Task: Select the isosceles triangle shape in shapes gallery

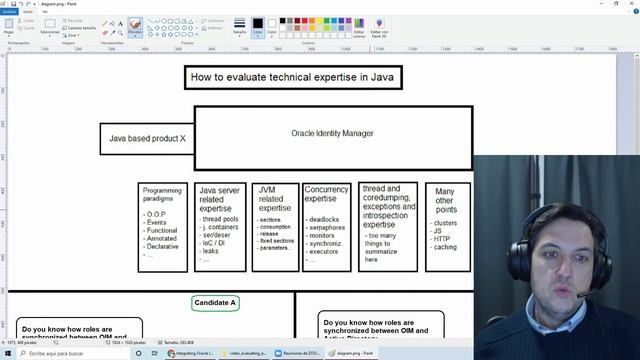Action: (191, 21)
